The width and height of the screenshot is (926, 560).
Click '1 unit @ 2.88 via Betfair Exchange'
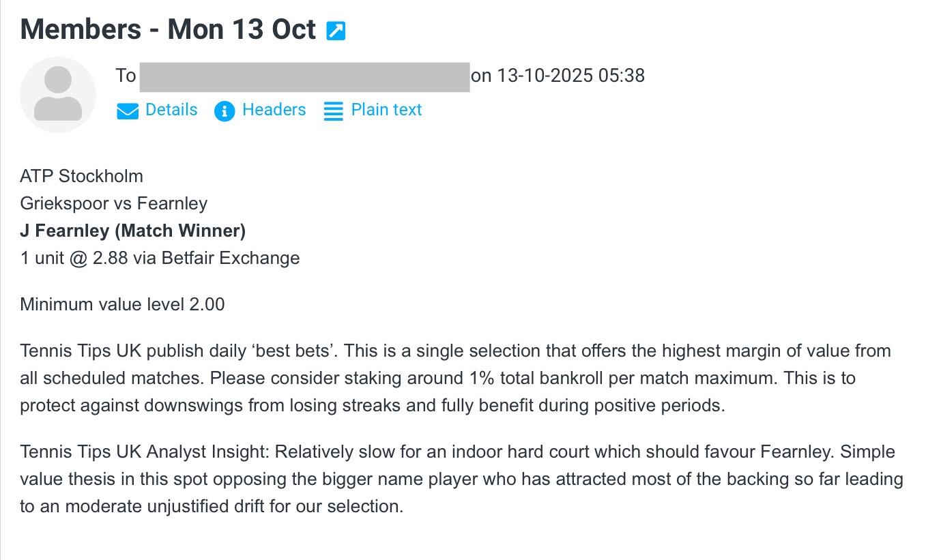pyautogui.click(x=160, y=258)
